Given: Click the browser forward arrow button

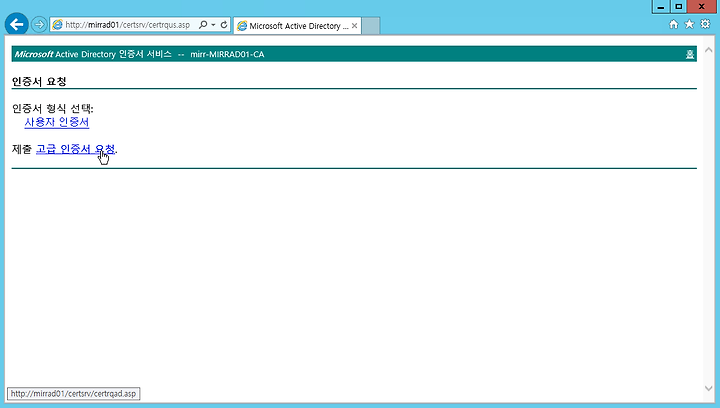Looking at the screenshot, I should 39,24.
